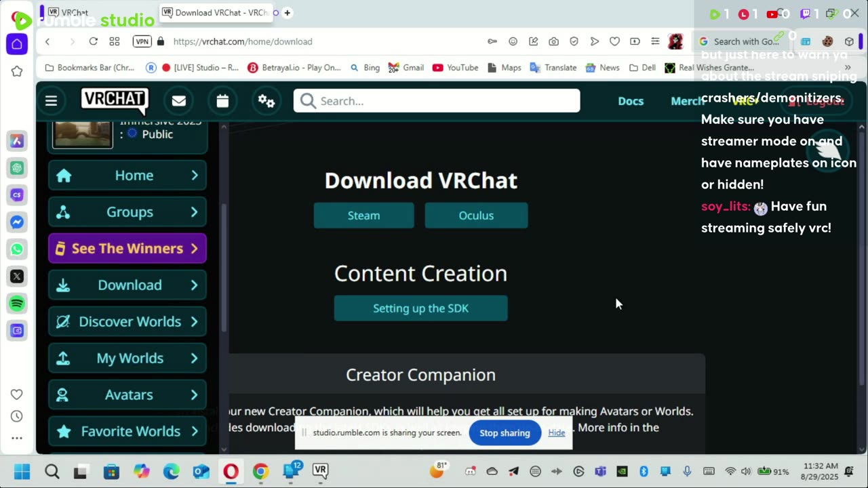Open the calendar icon in VRChat header

222,101
